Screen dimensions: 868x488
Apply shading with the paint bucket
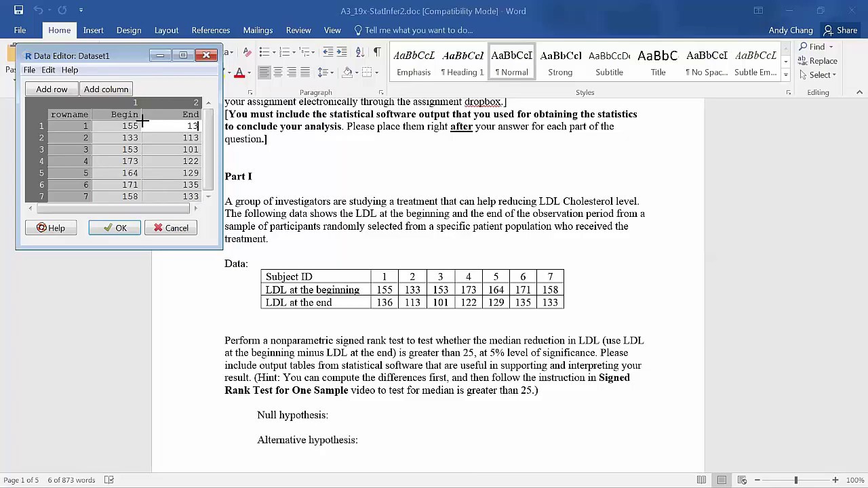click(x=347, y=73)
